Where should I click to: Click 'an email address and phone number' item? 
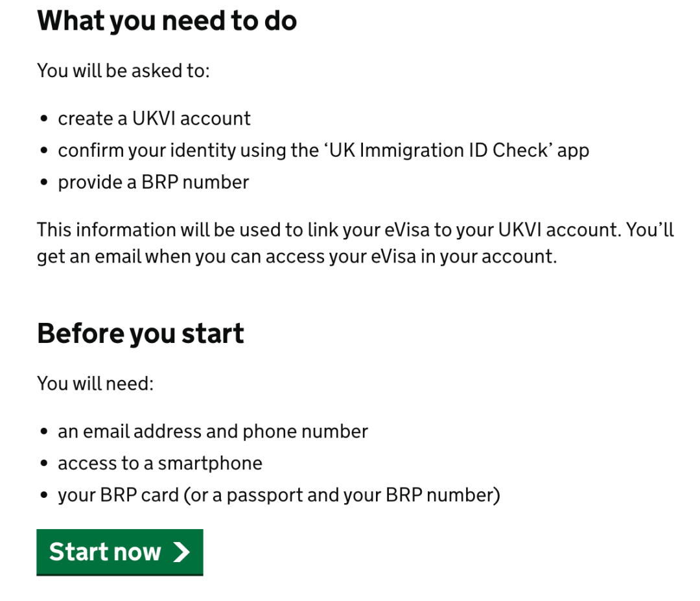(213, 432)
